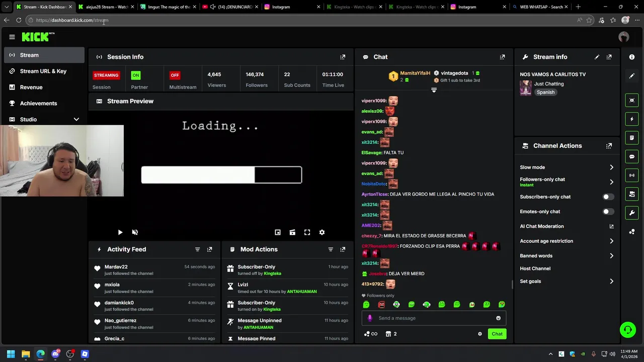This screenshot has height=362, width=644.
Task: Click the Spanish language tag
Action: point(545,93)
